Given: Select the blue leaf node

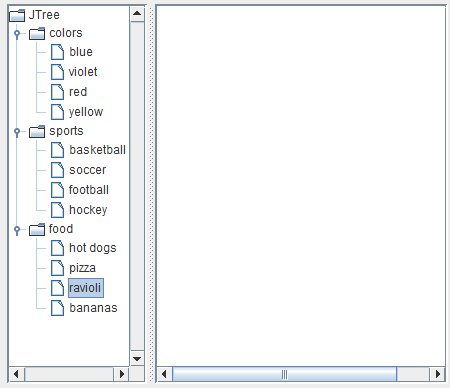Looking at the screenshot, I should 81,52.
